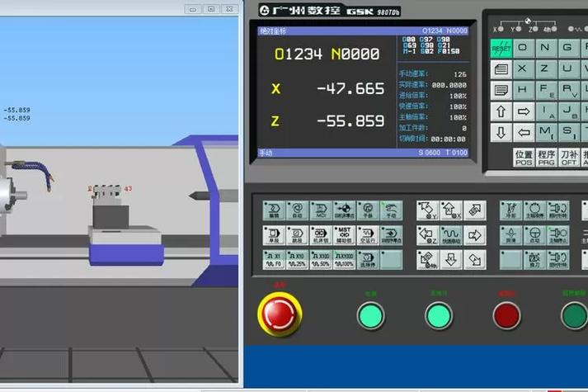Click the page up key below RESET
The height and width of the screenshot is (392, 588).
[501, 70]
